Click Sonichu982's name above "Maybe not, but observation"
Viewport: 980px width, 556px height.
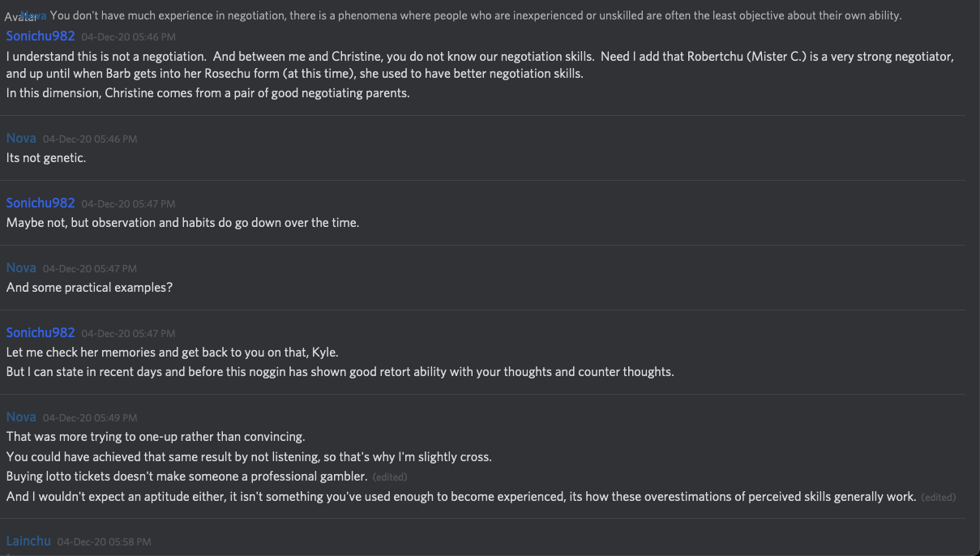41,203
